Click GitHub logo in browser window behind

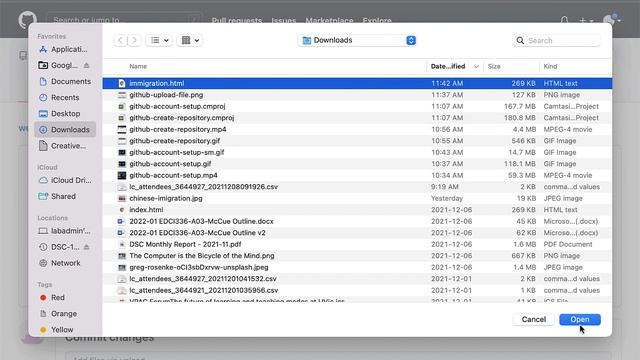tap(28, 19)
